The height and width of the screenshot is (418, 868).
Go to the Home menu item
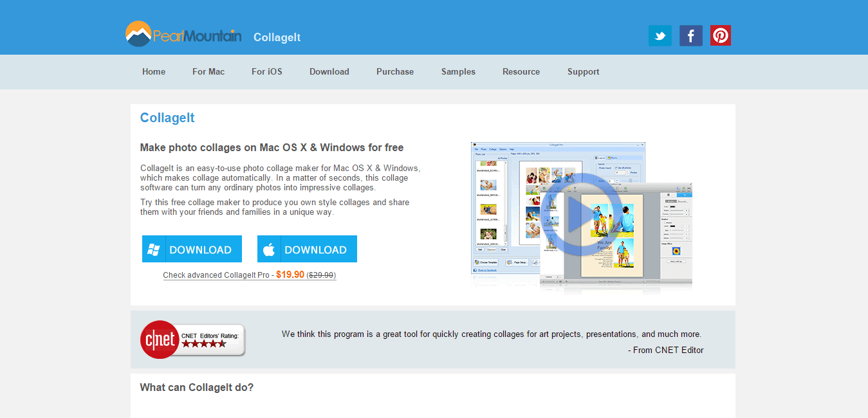point(154,71)
